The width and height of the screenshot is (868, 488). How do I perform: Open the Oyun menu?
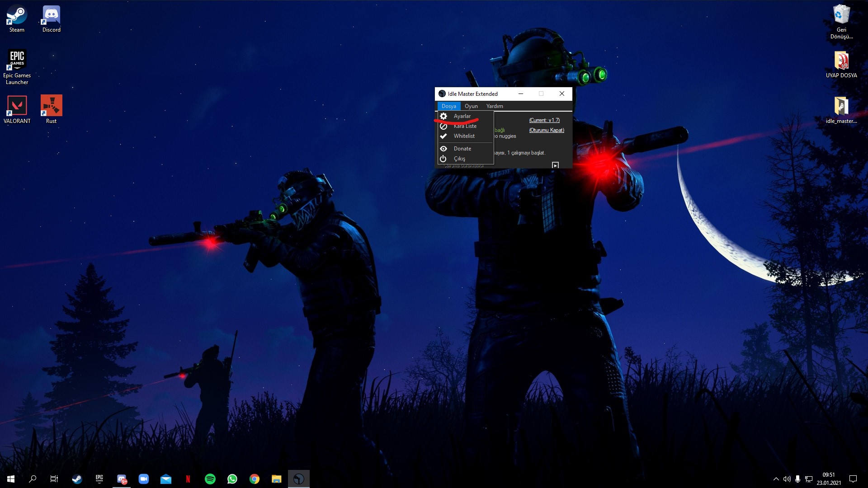(471, 106)
